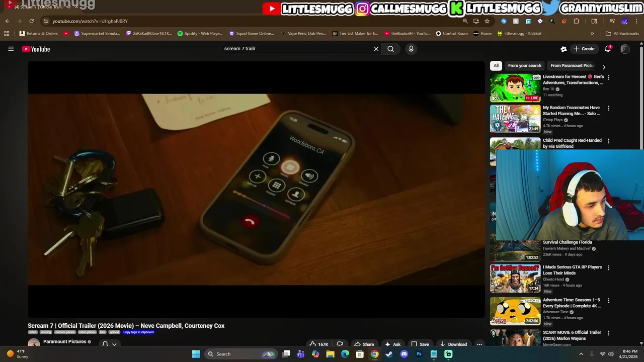Viewport: 644px width, 362px height.
Task: Open the I Made Serious GTA RP video title
Action: tap(572, 270)
